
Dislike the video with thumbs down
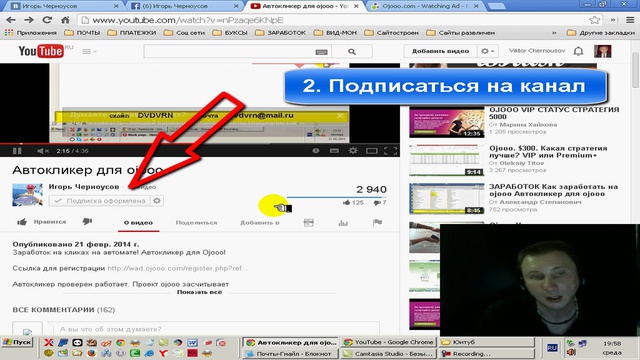[87, 222]
